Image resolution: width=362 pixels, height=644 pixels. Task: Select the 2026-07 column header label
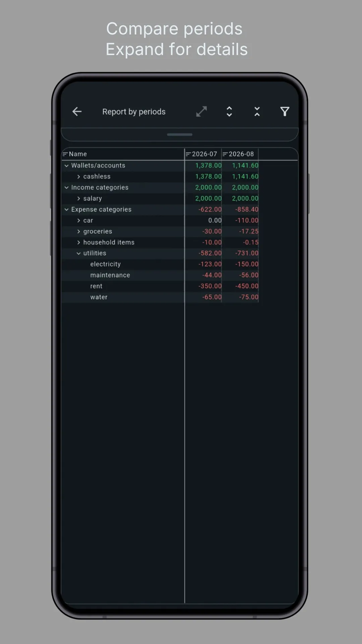204,154
